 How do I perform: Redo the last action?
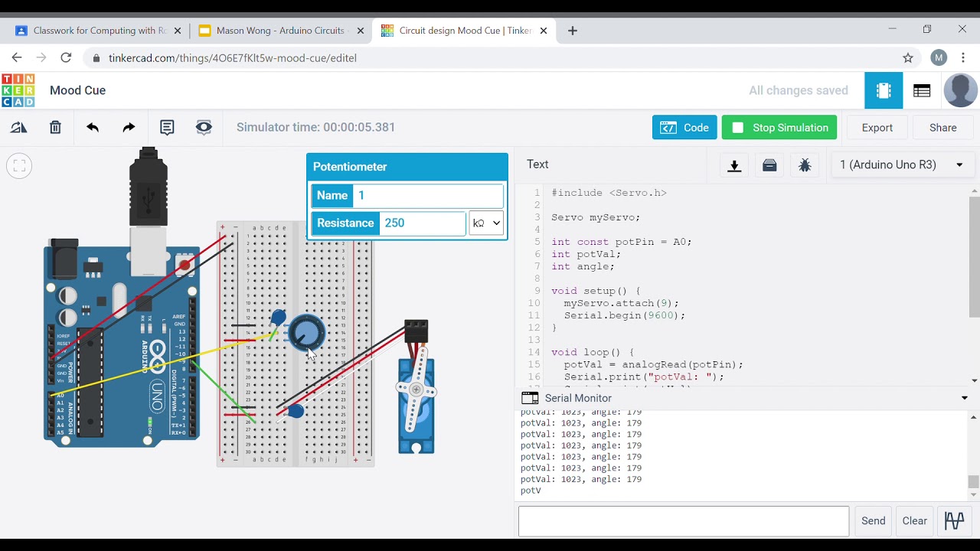pyautogui.click(x=129, y=128)
